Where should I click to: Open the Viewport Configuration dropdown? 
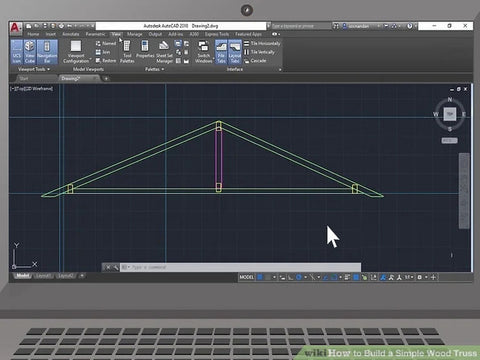pyautogui.click(x=76, y=52)
